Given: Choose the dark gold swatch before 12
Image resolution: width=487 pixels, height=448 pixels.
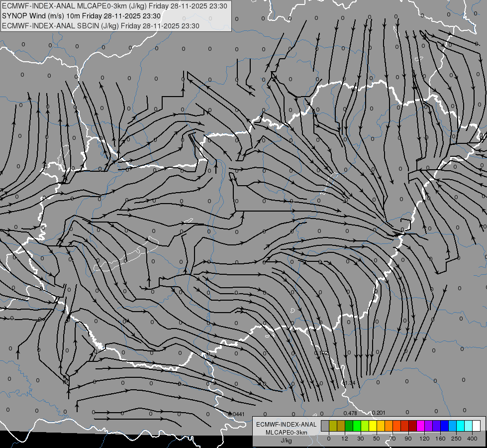Looking at the screenshot, I should coord(341,426).
